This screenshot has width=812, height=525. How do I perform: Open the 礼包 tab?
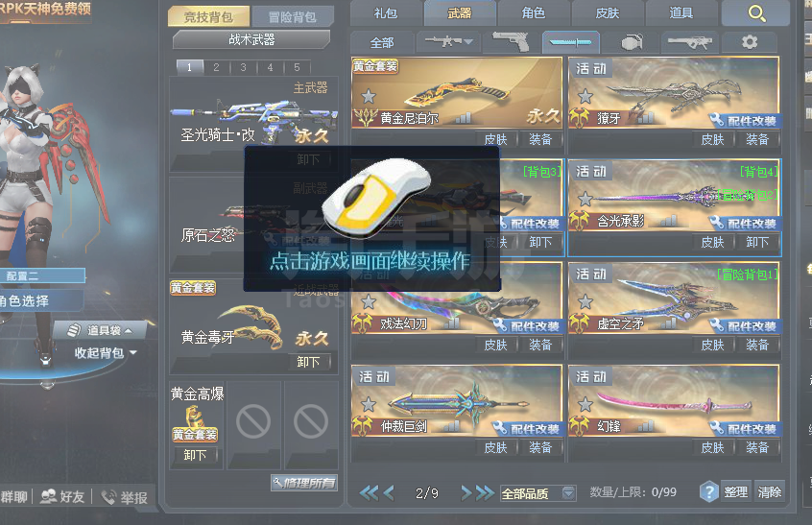386,12
